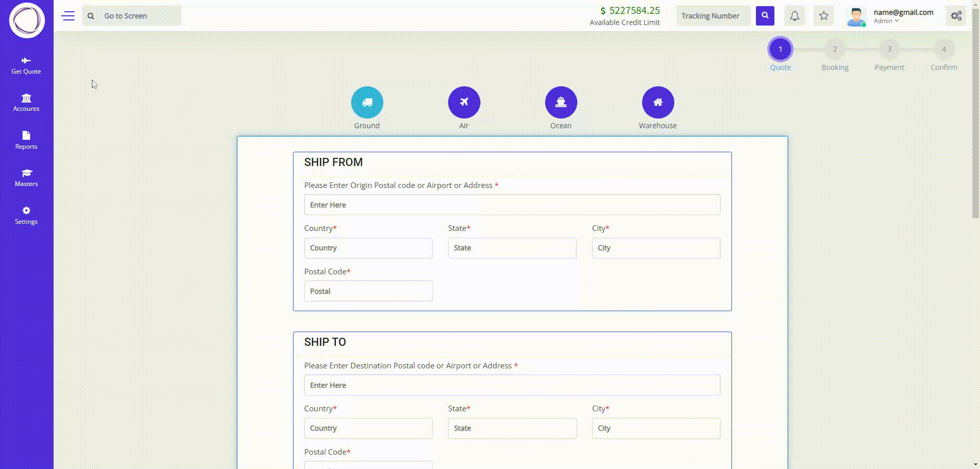Click the Quote step indicator

click(780, 50)
